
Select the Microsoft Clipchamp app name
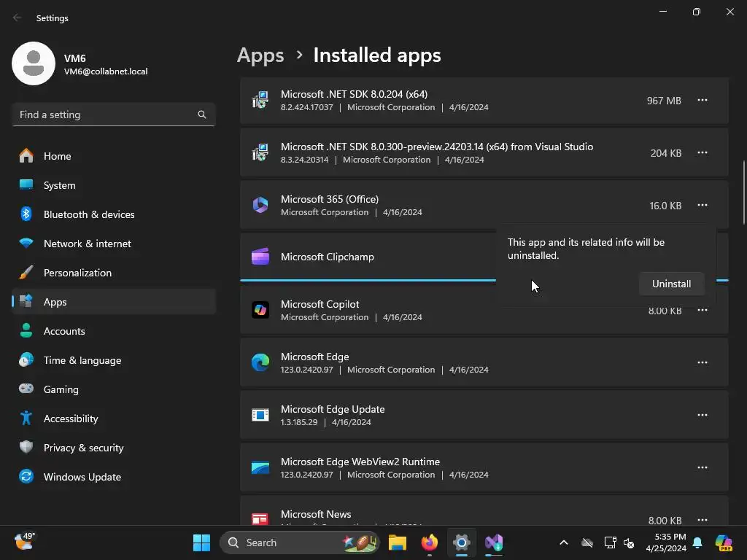click(x=328, y=257)
